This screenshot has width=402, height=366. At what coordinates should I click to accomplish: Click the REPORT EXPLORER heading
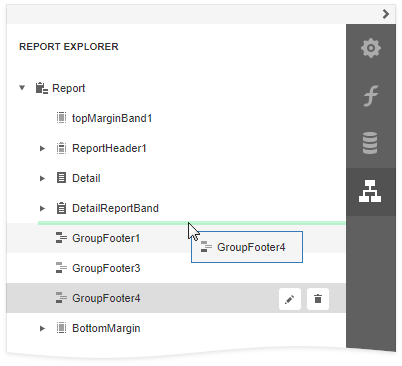[69, 47]
